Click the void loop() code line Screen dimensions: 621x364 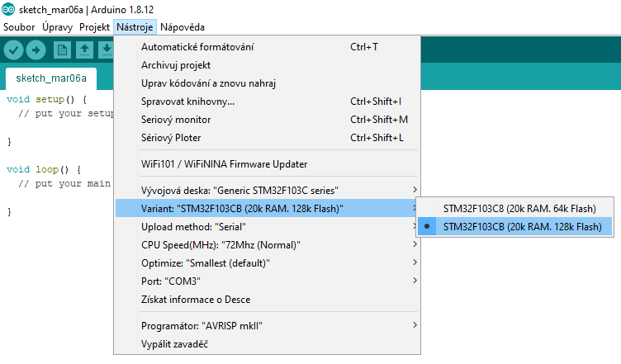click(x=44, y=170)
